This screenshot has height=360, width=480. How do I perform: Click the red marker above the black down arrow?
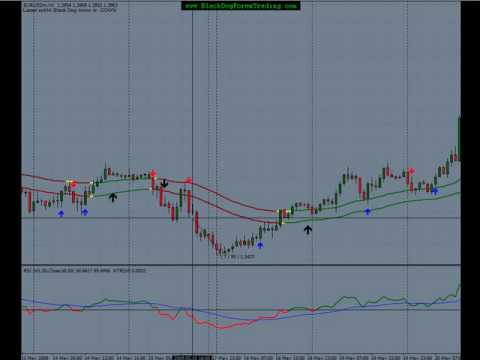pyautogui.click(x=153, y=173)
